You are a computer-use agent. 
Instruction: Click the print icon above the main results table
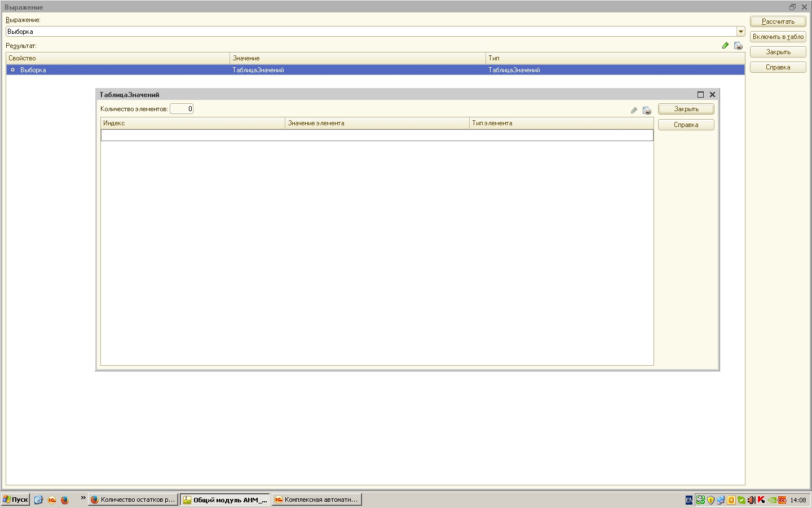click(738, 46)
